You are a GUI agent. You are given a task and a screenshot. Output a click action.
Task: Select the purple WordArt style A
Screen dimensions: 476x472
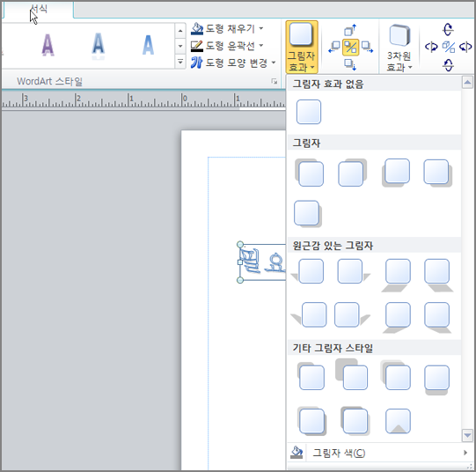[x=48, y=45]
